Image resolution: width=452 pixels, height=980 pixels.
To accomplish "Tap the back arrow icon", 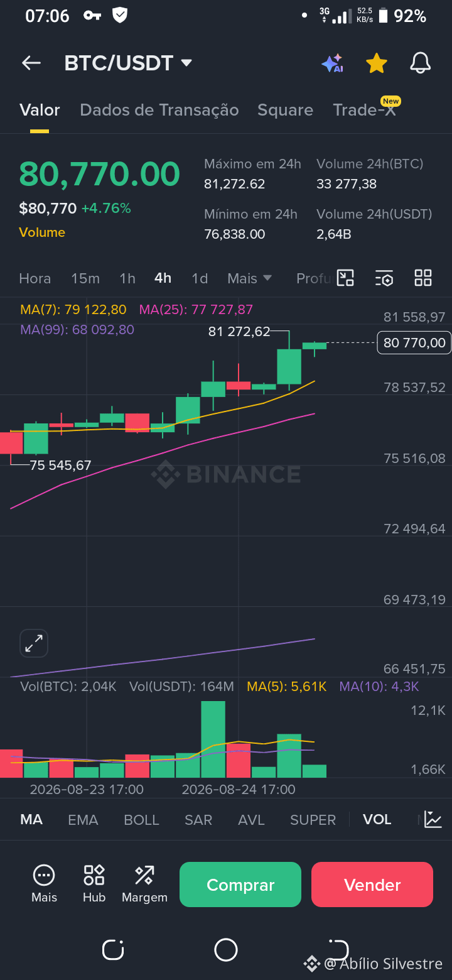I will click(x=31, y=63).
